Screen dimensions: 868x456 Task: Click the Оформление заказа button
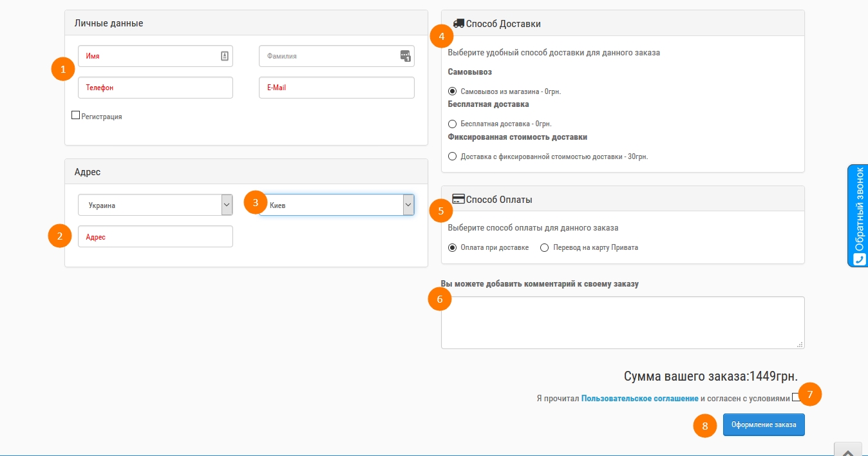coord(764,425)
